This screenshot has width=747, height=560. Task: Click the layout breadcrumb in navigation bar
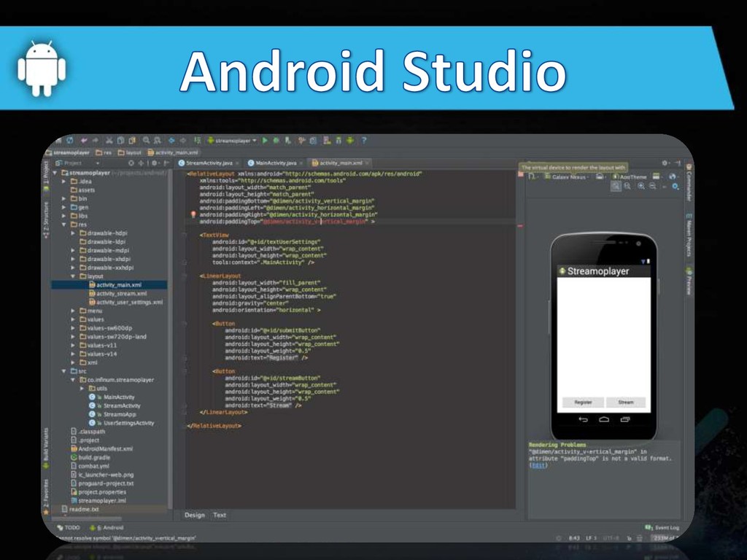(x=130, y=153)
